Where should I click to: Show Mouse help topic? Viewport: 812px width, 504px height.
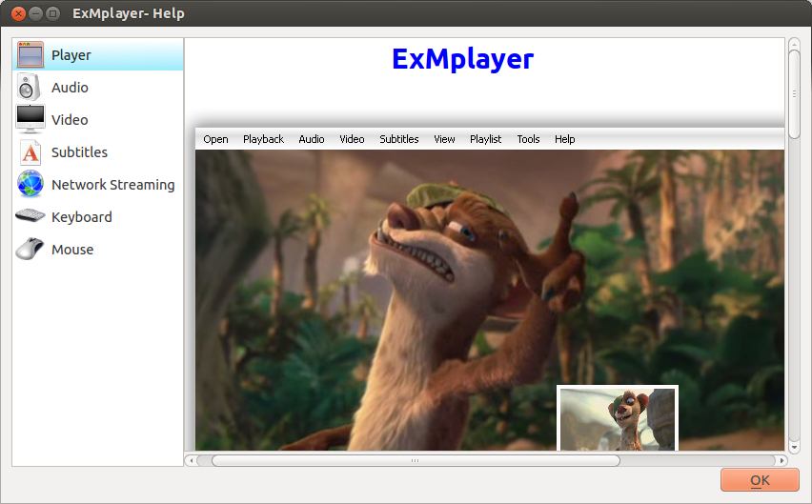98,250
